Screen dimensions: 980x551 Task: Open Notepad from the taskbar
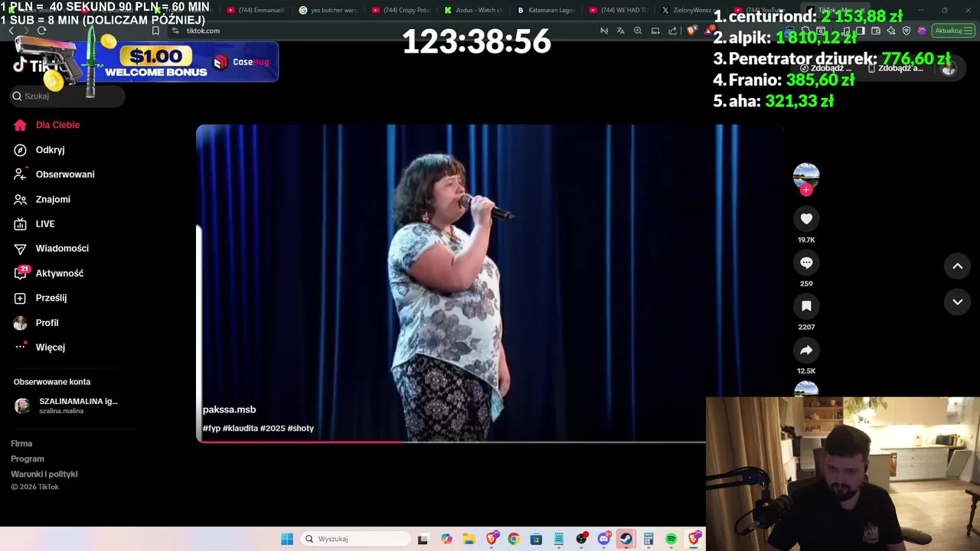pyautogui.click(x=559, y=539)
